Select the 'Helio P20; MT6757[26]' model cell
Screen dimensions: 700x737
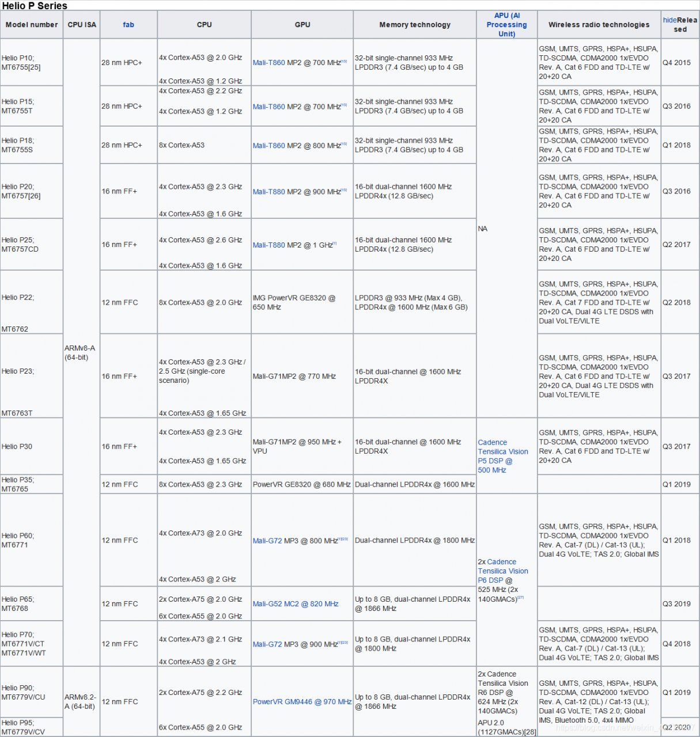coord(32,191)
